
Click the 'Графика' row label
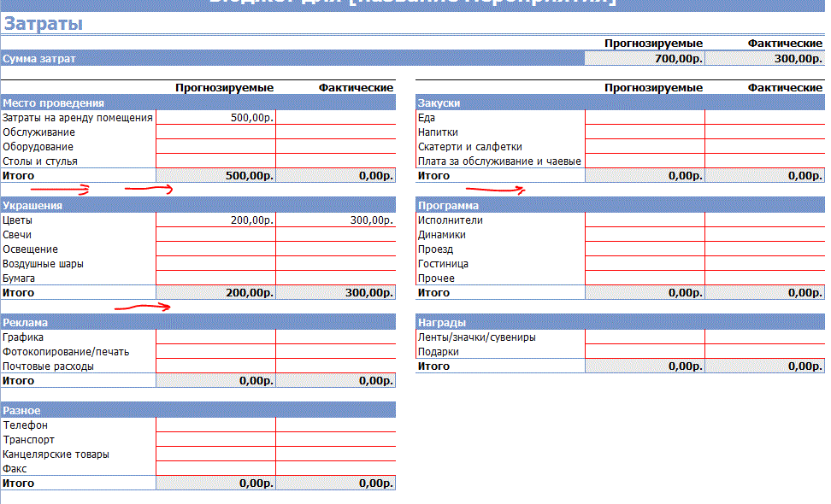23,337
